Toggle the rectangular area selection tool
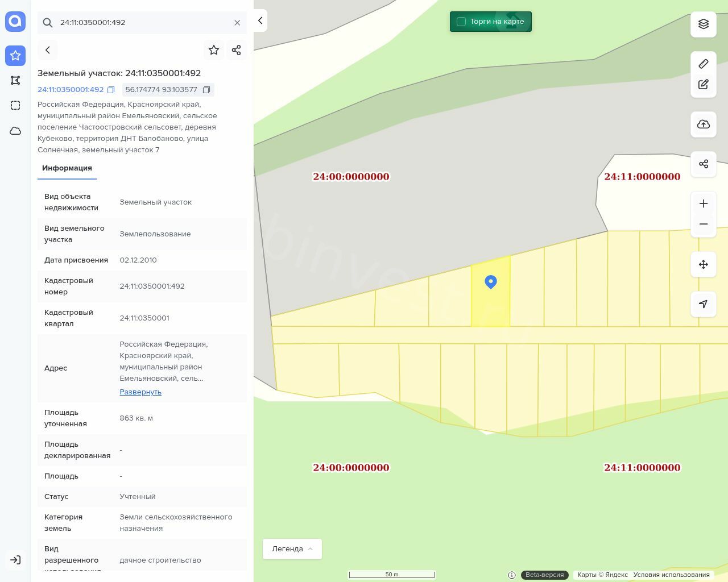The image size is (728, 582). pyautogui.click(x=15, y=106)
